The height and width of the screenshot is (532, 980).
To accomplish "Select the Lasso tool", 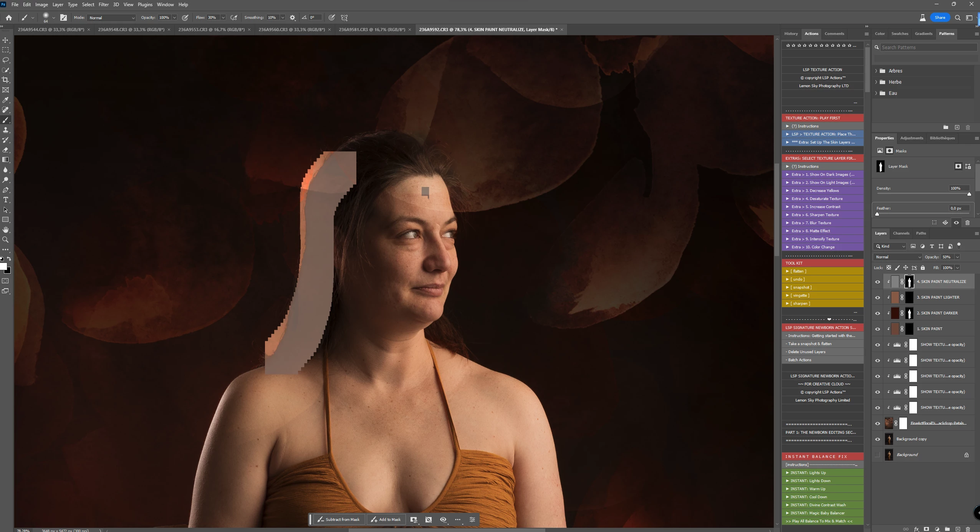I will [x=6, y=60].
